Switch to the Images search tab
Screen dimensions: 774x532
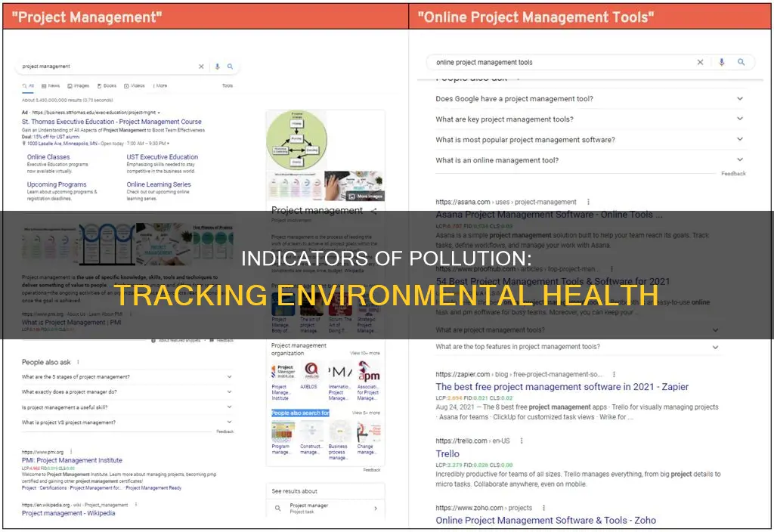tap(79, 86)
